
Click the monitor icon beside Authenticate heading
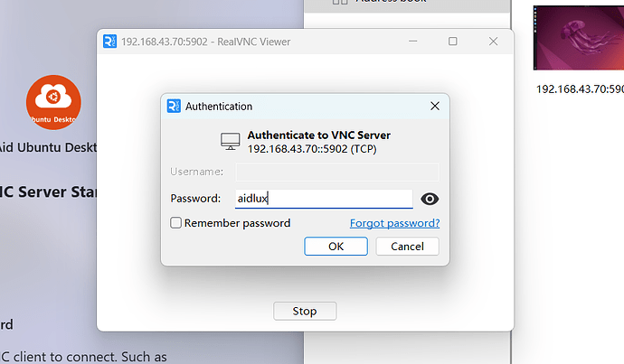pyautogui.click(x=231, y=142)
